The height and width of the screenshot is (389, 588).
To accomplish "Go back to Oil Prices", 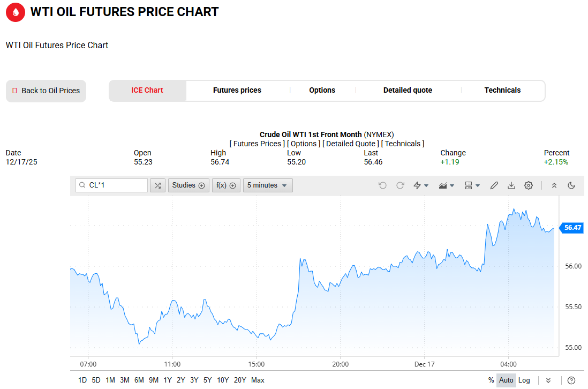I will tap(46, 91).
